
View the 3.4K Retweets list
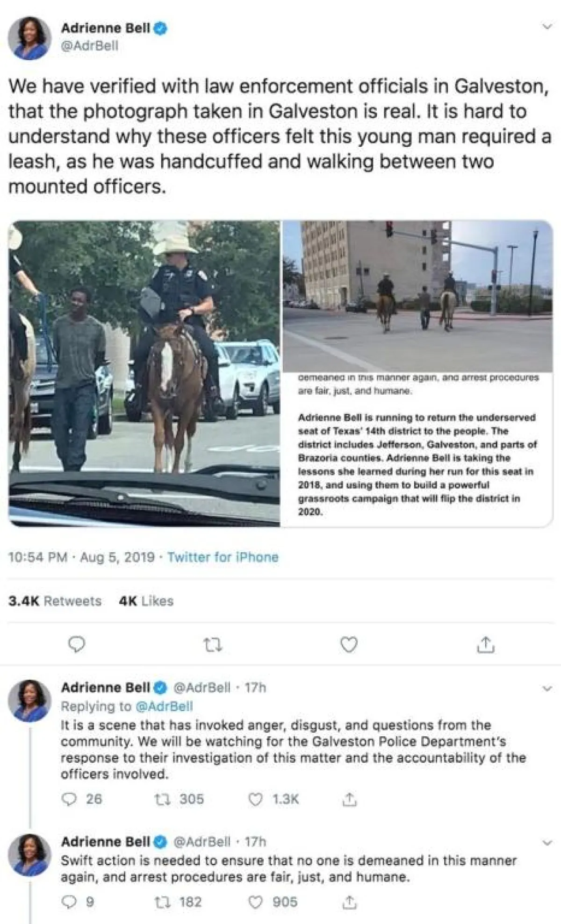point(55,601)
